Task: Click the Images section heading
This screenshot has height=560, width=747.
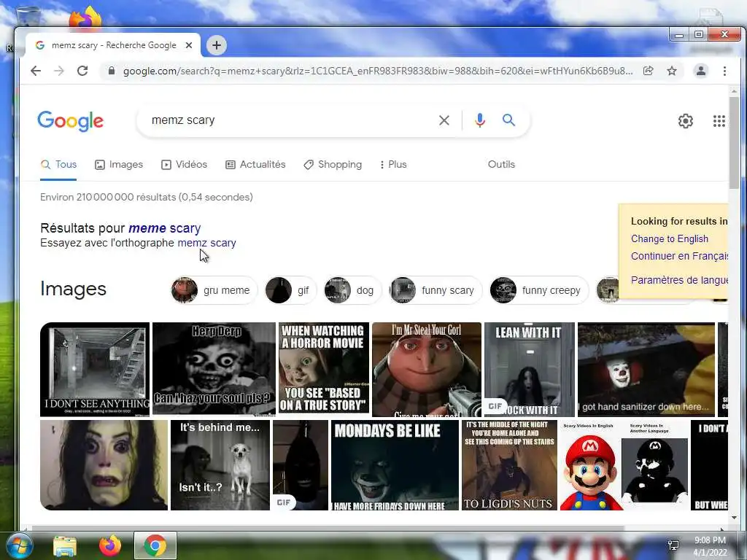Action: point(74,289)
